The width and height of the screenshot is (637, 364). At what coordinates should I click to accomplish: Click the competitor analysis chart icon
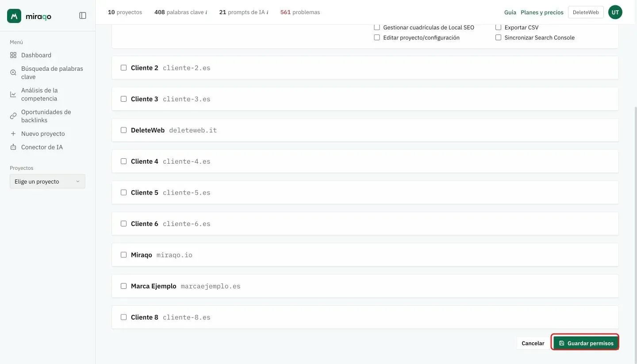[x=13, y=94]
